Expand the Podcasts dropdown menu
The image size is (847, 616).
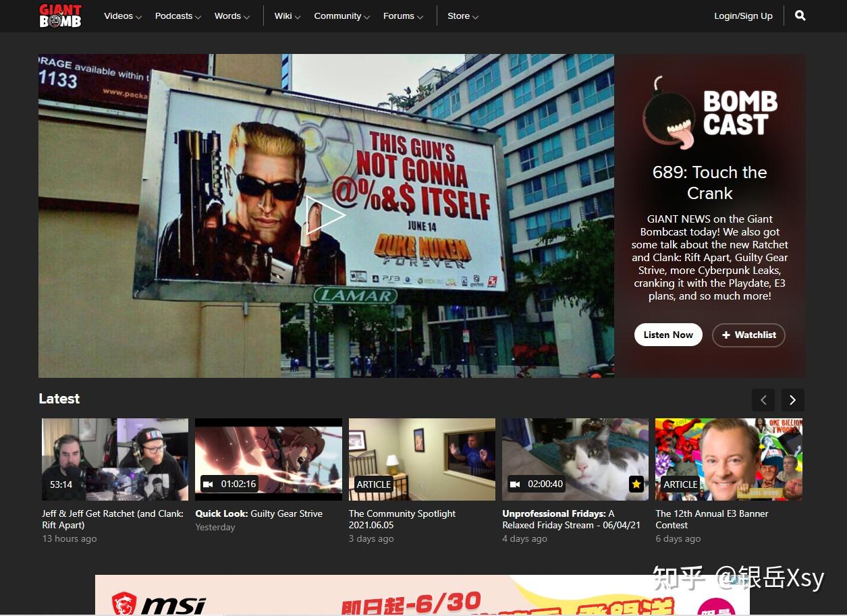click(x=177, y=16)
